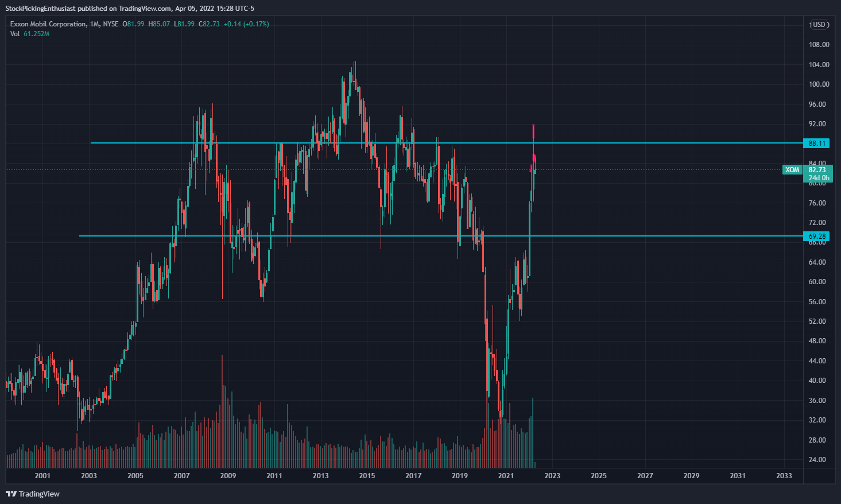Click the 28.00 price axis label
The image size is (841, 504).
coord(817,440)
